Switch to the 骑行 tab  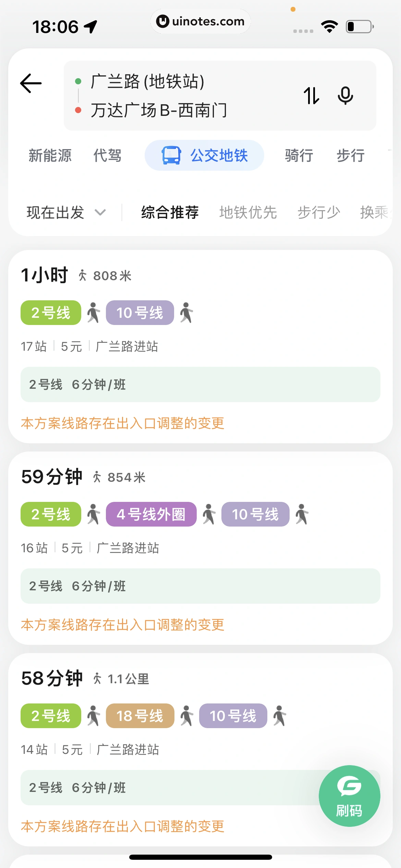(299, 156)
